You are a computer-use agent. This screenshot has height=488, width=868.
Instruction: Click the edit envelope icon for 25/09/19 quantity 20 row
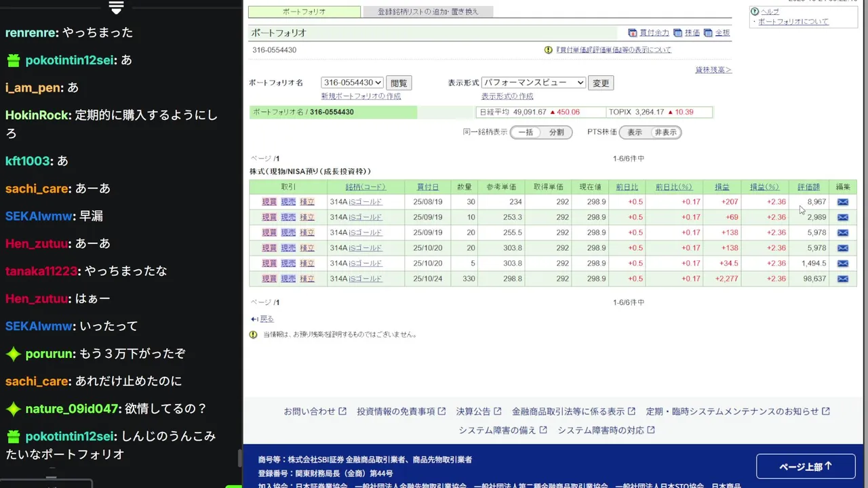coord(842,232)
